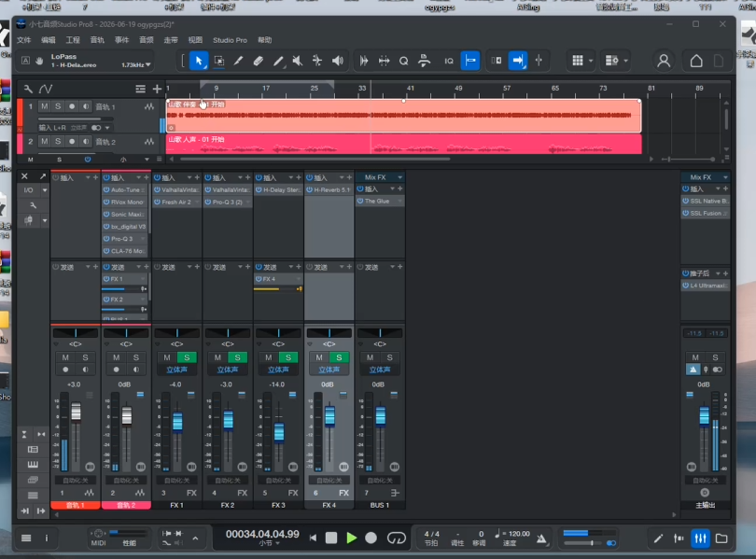The width and height of the screenshot is (756, 559).
Task: Click the FX 4 channel fader
Action: [329, 416]
